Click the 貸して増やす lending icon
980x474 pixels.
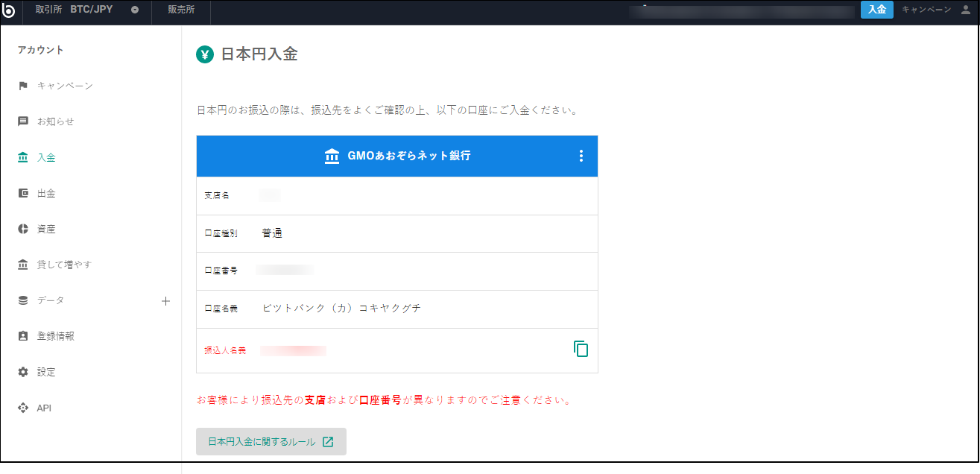tap(23, 265)
